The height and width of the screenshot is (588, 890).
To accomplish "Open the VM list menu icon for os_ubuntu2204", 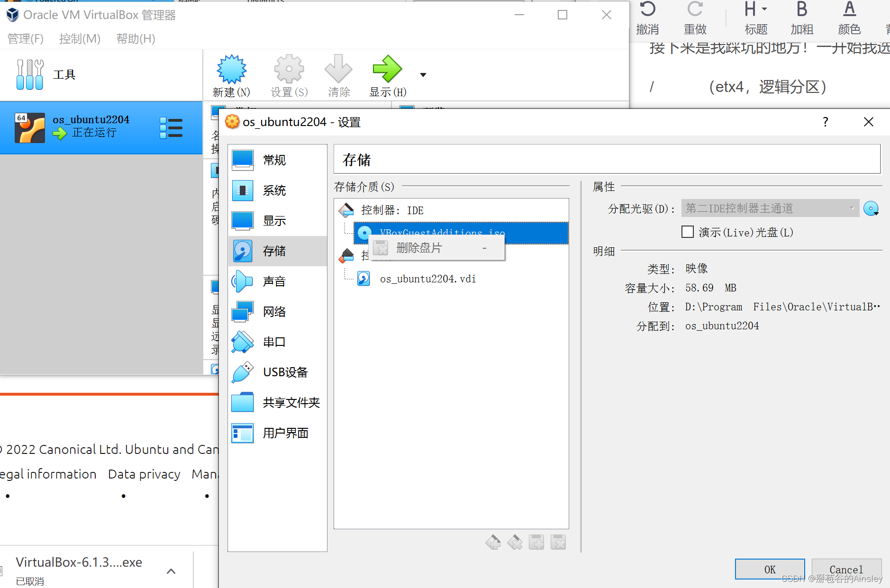I will tap(171, 128).
